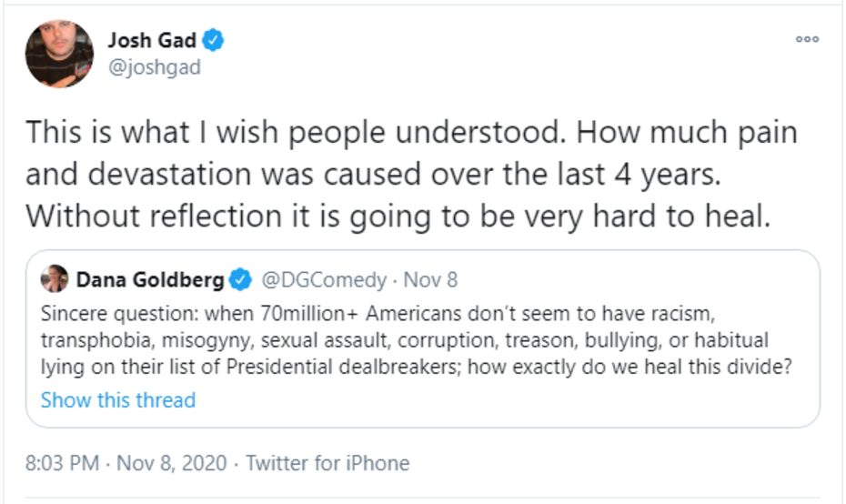Click the verified badge beside Dana Goldberg
The height and width of the screenshot is (504, 846).
pyautogui.click(x=241, y=279)
